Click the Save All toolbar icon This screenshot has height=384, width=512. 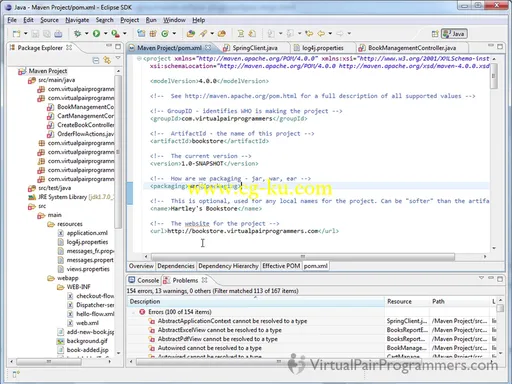[x=47, y=33]
